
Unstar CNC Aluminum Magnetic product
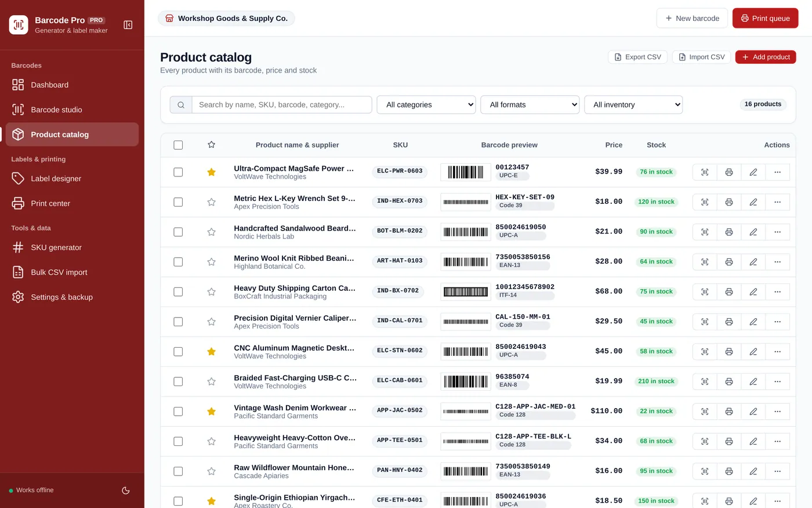pos(212,351)
